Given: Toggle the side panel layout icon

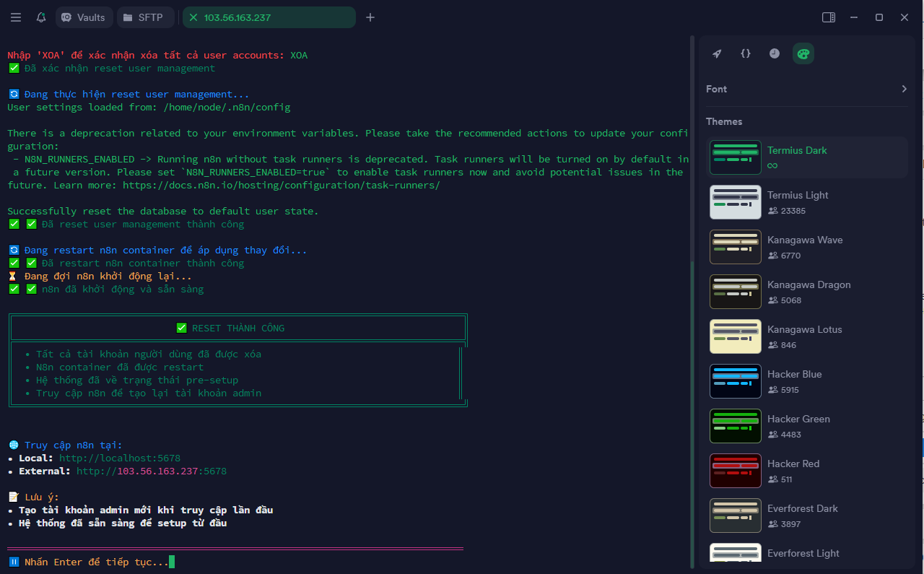Looking at the screenshot, I should (x=829, y=17).
